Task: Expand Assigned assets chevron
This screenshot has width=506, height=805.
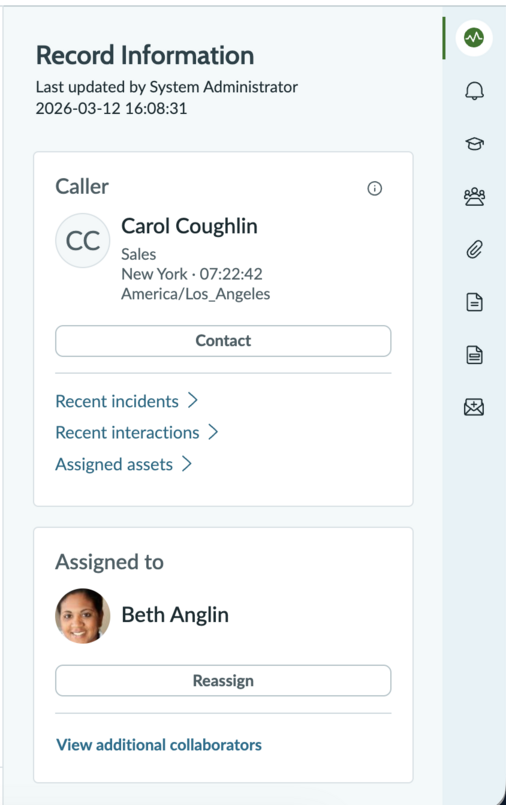Action: [x=187, y=464]
